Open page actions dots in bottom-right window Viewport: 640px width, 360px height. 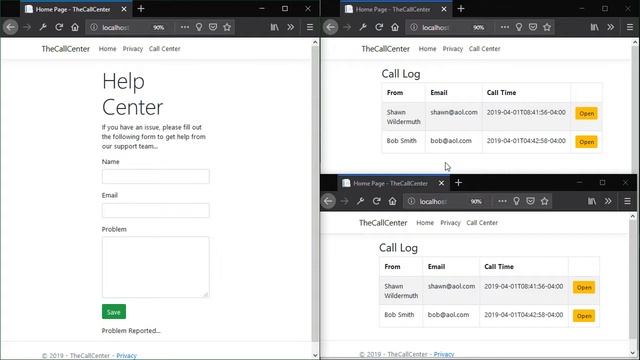502,201
